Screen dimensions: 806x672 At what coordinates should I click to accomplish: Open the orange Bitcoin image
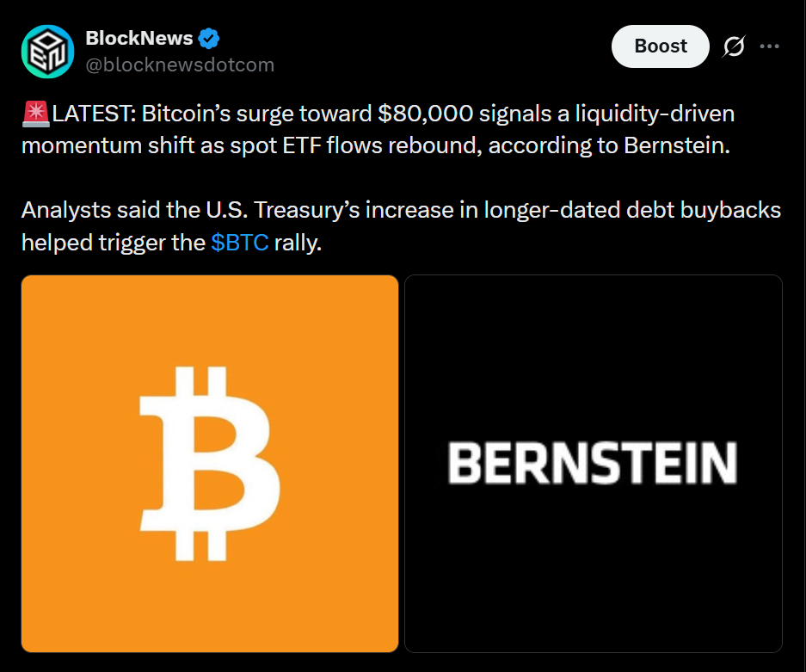210,464
